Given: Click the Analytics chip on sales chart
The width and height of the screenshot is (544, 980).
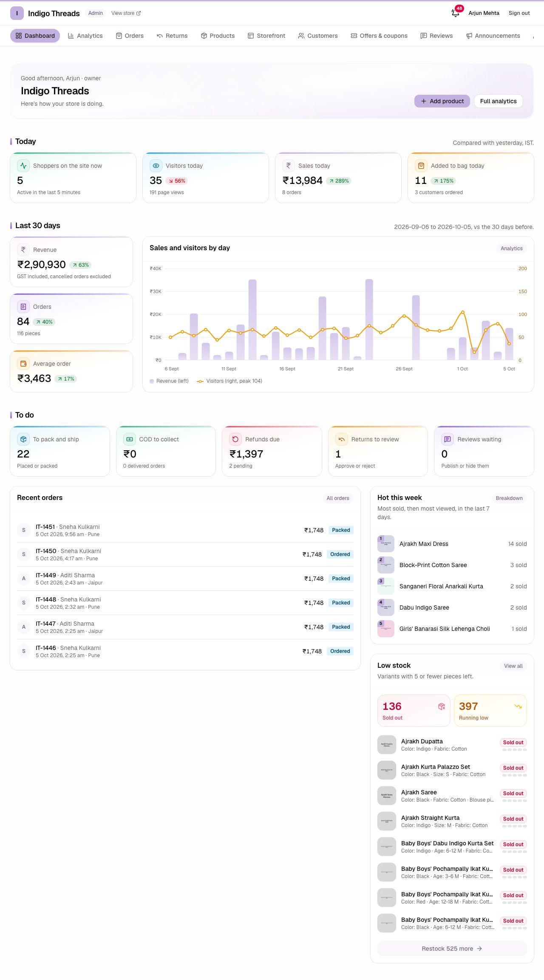Looking at the screenshot, I should (512, 249).
